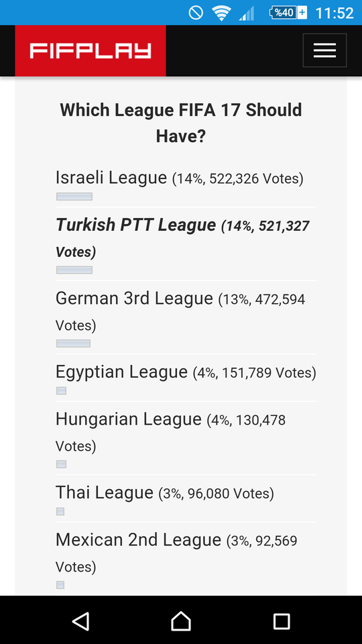Tap the Egyptian League result text
This screenshot has width=362, height=644.
point(186,372)
